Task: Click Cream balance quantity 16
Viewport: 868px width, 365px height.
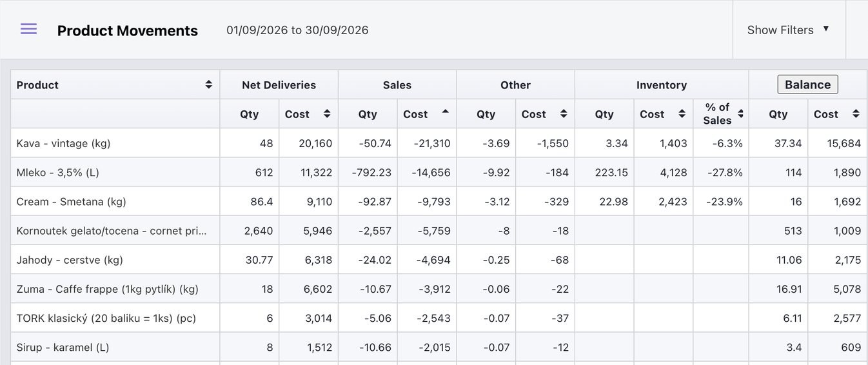Action: tap(796, 201)
